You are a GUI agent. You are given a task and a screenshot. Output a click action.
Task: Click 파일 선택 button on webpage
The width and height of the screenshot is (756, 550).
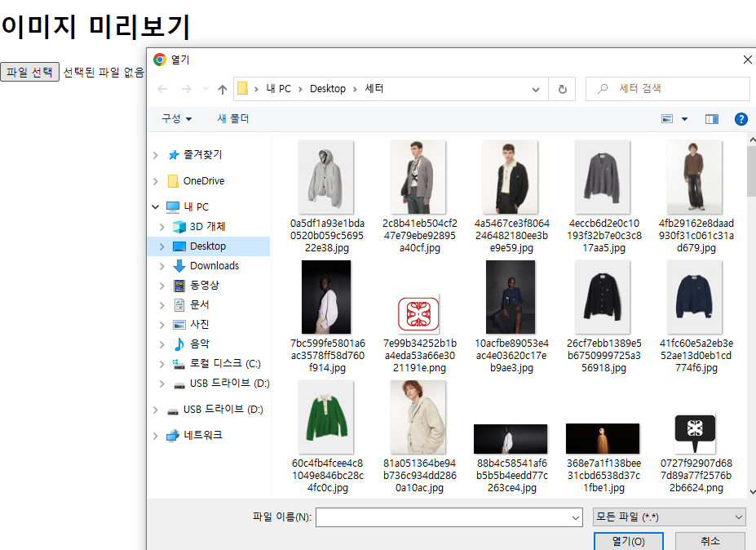pos(30,73)
